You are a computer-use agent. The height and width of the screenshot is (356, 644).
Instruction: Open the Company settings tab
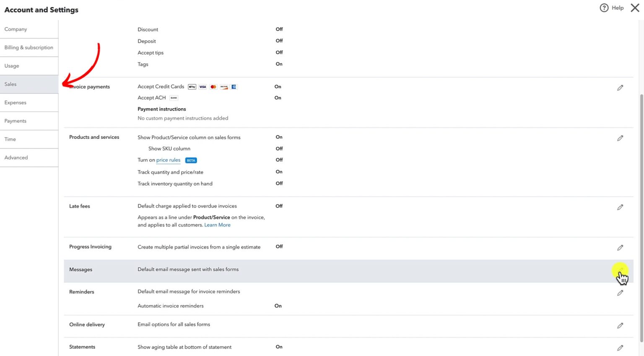coord(29,29)
